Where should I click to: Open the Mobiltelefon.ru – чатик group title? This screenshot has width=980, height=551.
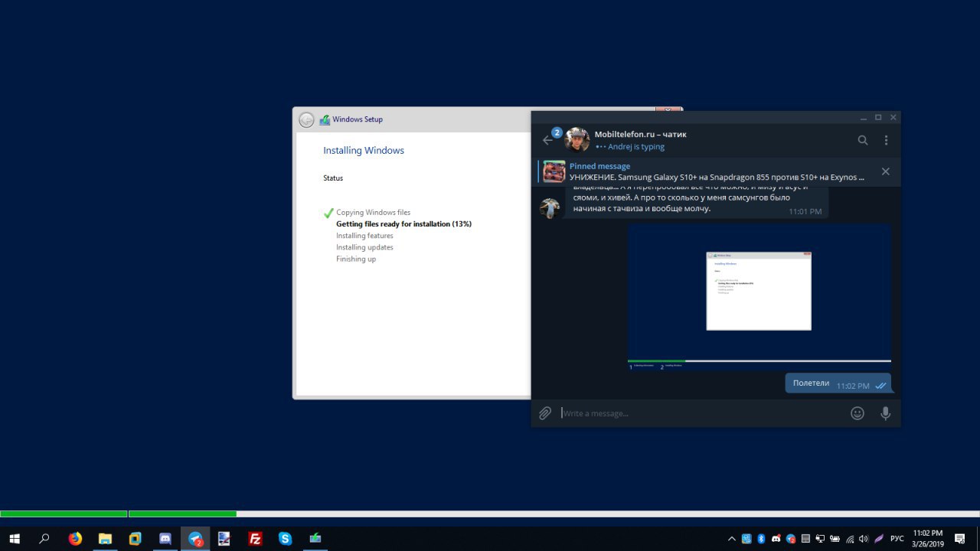pos(641,134)
